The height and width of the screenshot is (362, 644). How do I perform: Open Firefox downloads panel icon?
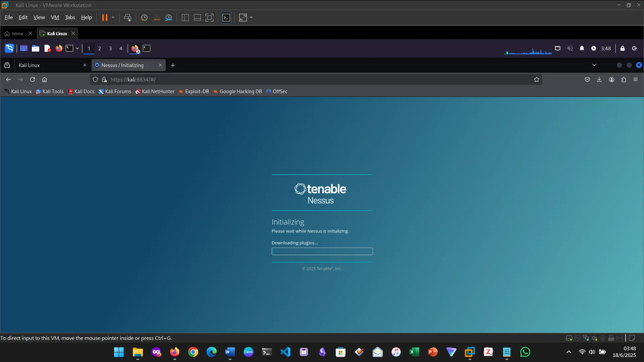tap(599, 79)
